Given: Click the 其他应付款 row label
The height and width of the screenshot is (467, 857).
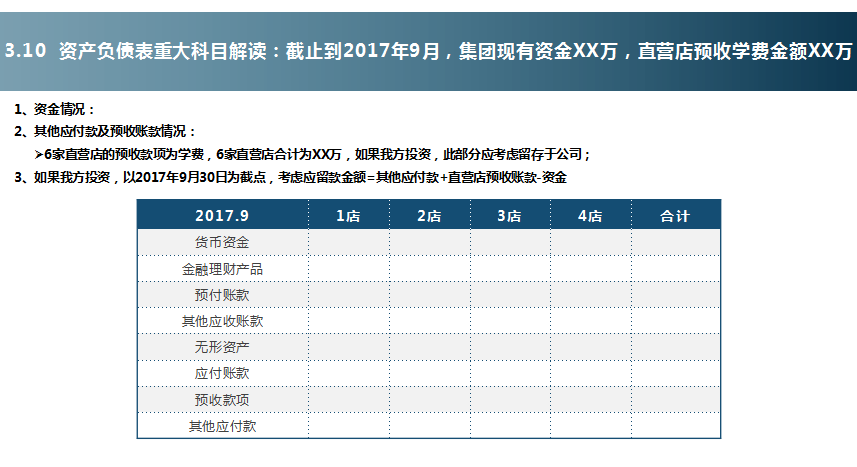Looking at the screenshot, I should tap(222, 426).
